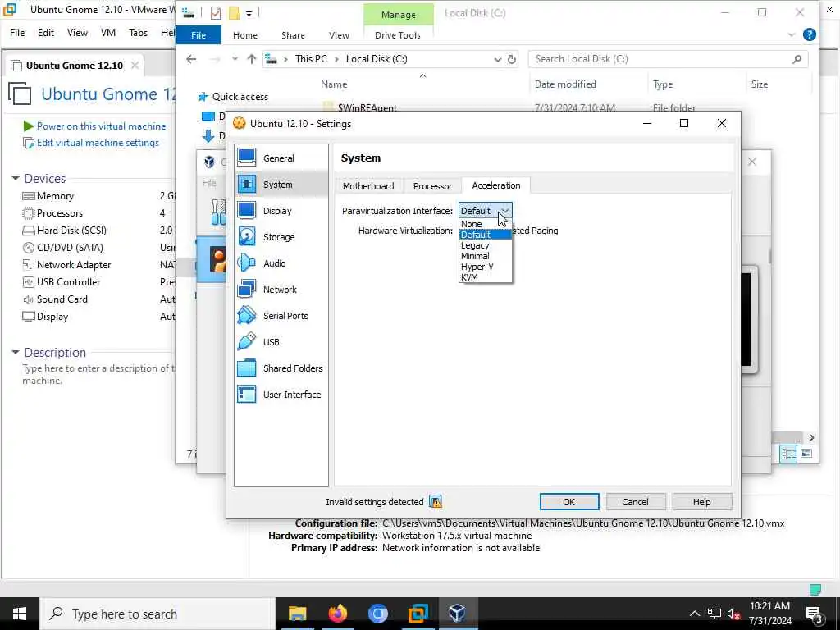Click the VMware description text area
The image size is (840, 630).
98,374
